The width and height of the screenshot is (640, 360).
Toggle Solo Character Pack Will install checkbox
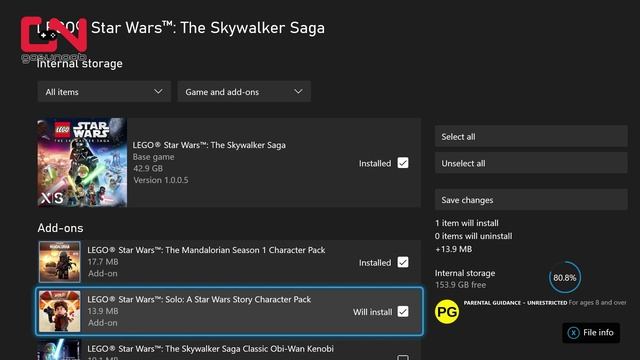tap(403, 312)
